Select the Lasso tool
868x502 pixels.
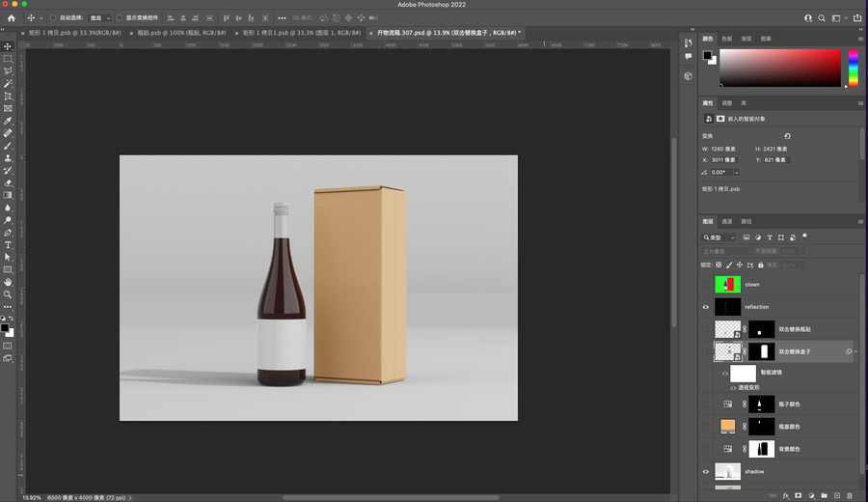point(8,70)
